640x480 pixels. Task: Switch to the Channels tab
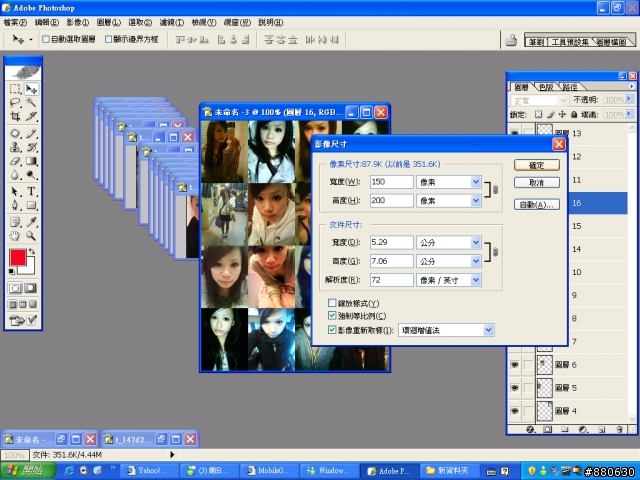coord(546,87)
